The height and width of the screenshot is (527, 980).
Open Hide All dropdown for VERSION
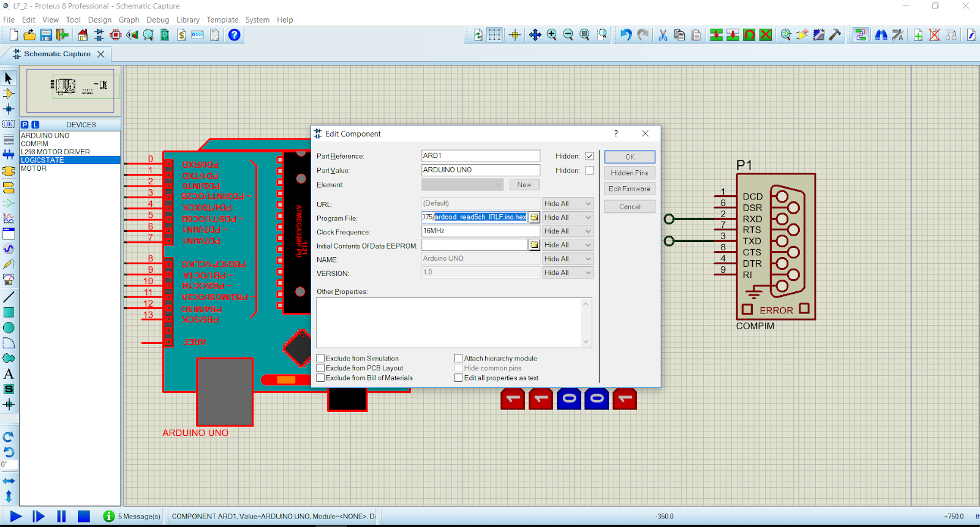pyautogui.click(x=568, y=272)
